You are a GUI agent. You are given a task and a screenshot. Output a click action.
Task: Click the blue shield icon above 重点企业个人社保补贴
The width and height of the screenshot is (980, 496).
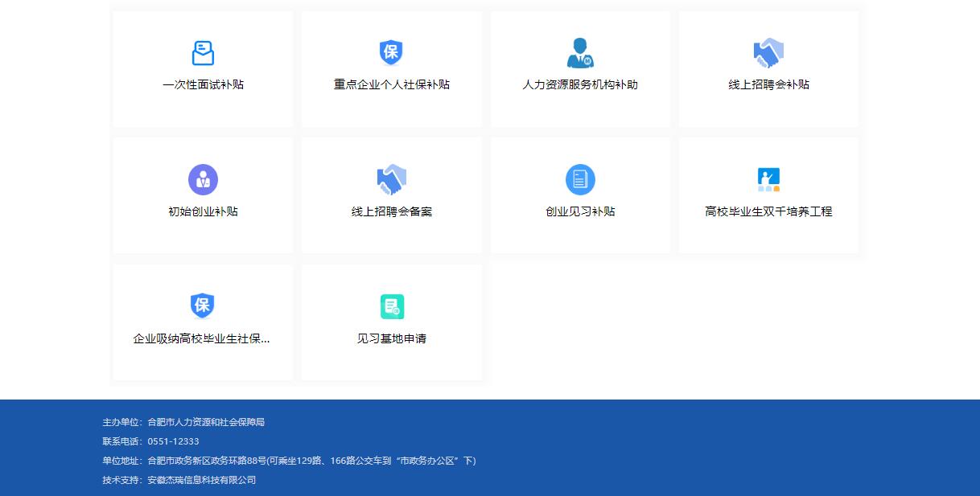391,53
